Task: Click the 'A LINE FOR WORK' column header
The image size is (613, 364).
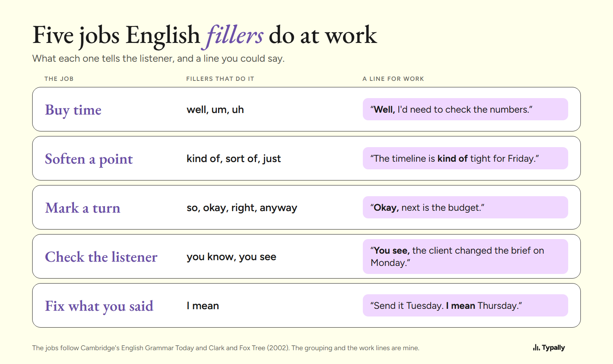Action: pyautogui.click(x=393, y=79)
